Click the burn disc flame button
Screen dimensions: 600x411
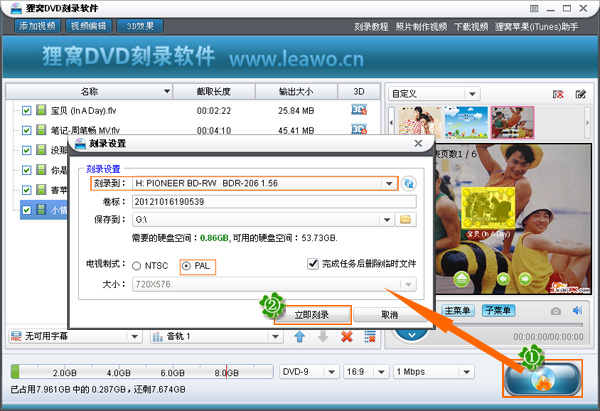pyautogui.click(x=543, y=379)
